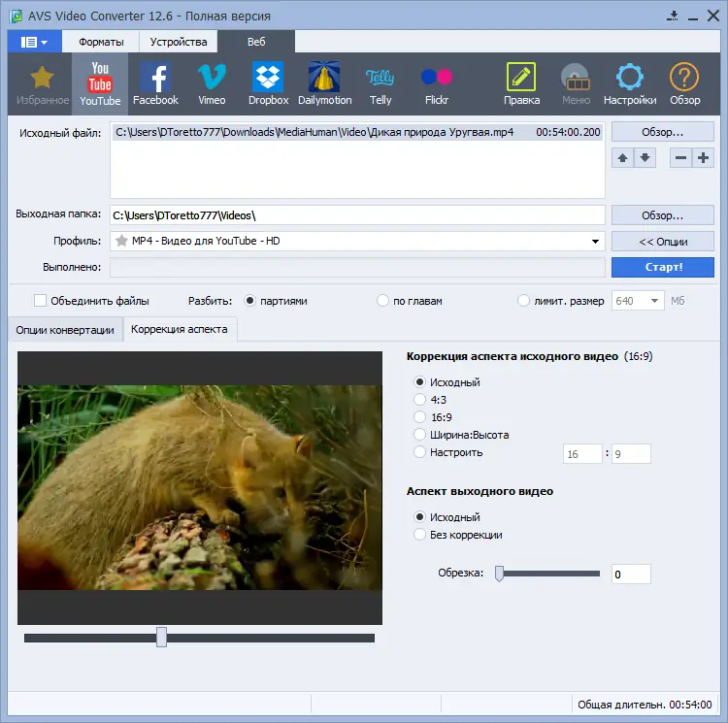728x723 pixels.
Task: Choose the 4:3 source aspect radio button
Action: 420,400
